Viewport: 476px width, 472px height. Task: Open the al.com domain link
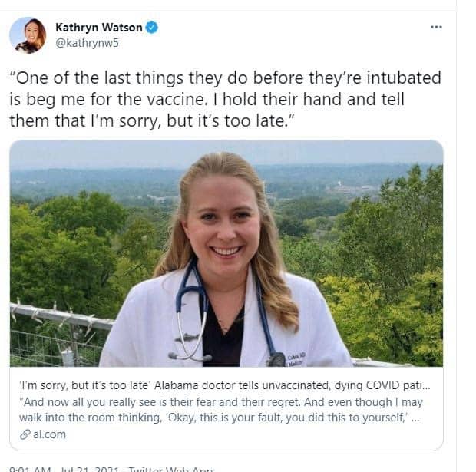point(49,434)
